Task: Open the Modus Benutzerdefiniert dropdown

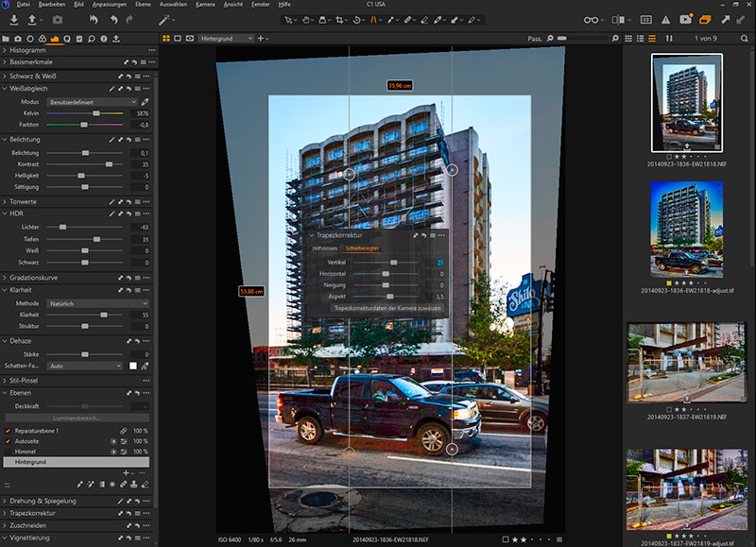Action: (x=92, y=102)
